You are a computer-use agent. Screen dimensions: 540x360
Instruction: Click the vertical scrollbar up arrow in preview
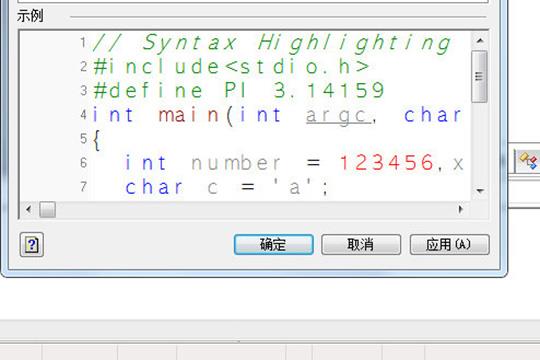tap(480, 41)
